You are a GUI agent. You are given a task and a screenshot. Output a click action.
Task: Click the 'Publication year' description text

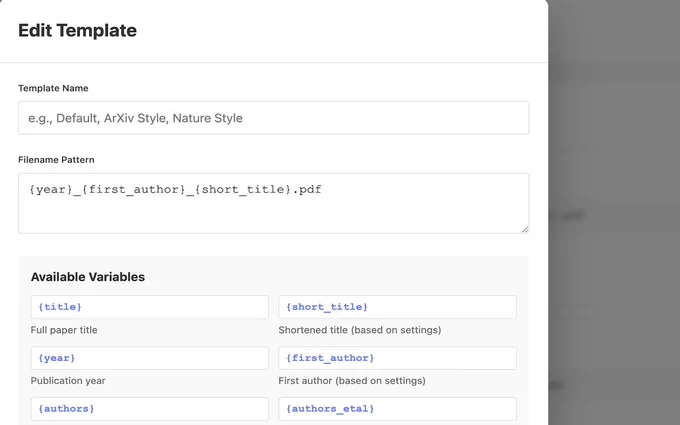pos(68,381)
